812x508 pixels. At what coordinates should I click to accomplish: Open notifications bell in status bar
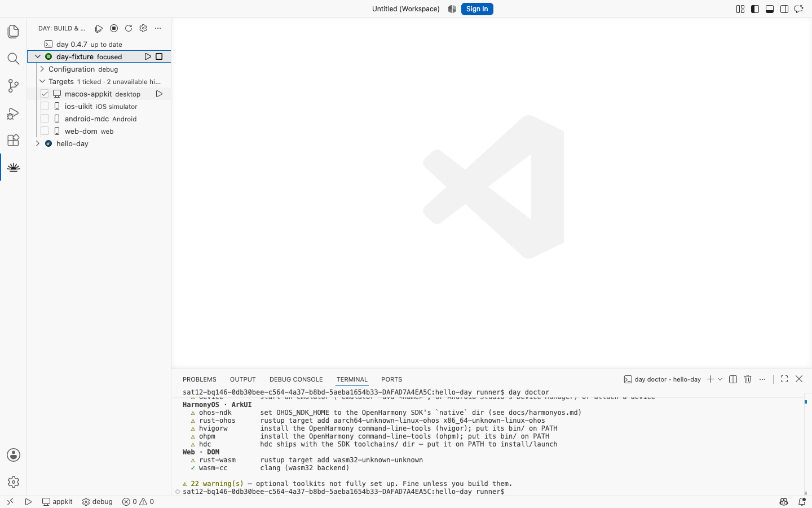pos(802,501)
